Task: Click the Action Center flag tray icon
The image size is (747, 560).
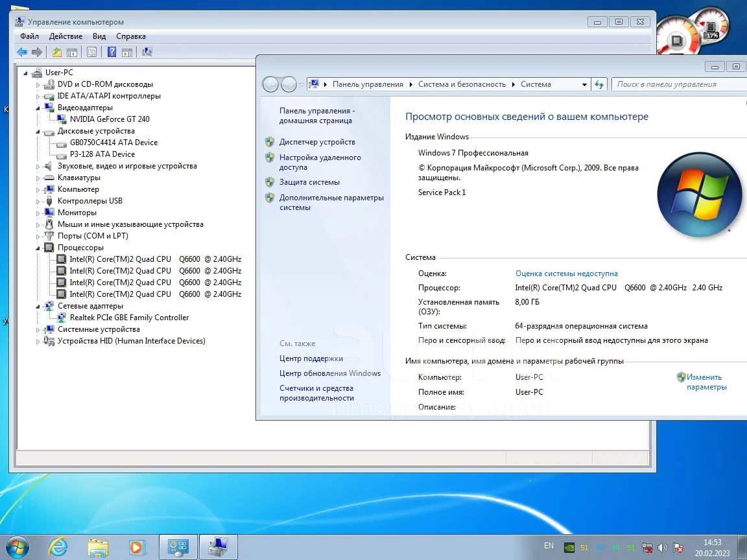Action: coord(678,548)
